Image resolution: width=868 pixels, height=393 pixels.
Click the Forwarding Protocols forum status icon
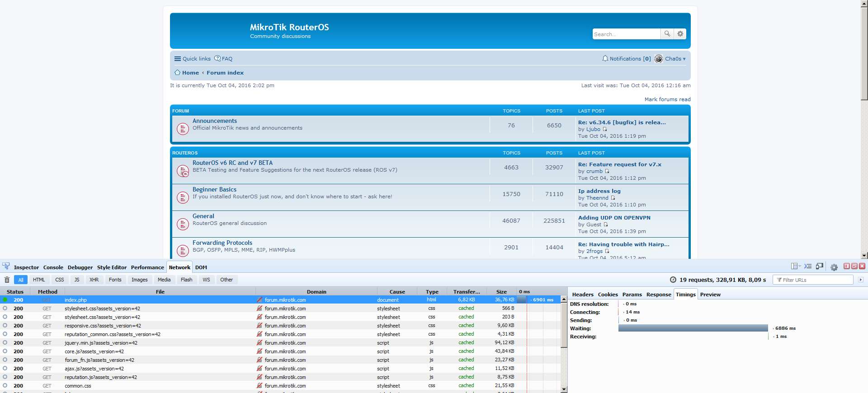pyautogui.click(x=183, y=251)
